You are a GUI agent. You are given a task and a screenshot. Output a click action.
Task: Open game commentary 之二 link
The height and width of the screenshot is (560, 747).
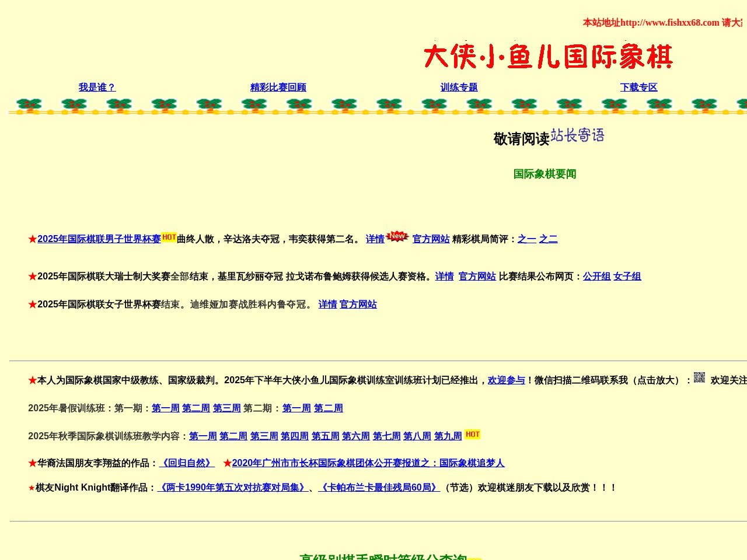(548, 239)
